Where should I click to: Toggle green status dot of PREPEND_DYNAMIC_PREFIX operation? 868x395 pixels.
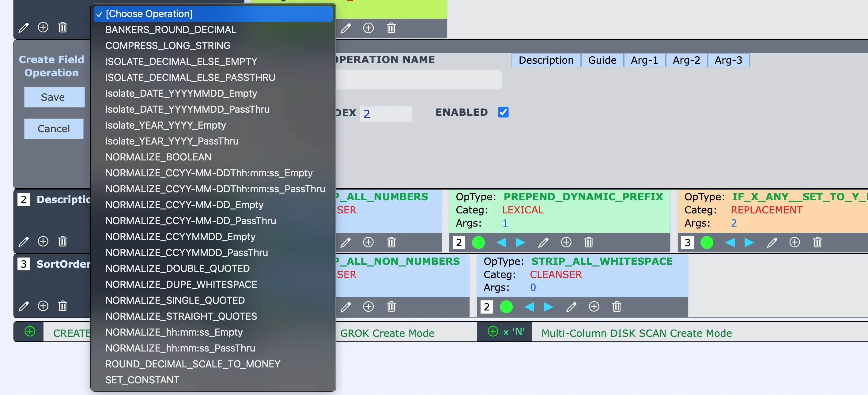478,243
